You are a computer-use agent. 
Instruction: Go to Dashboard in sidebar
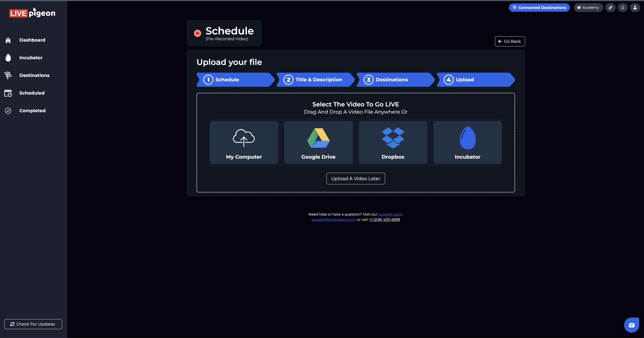click(x=32, y=40)
